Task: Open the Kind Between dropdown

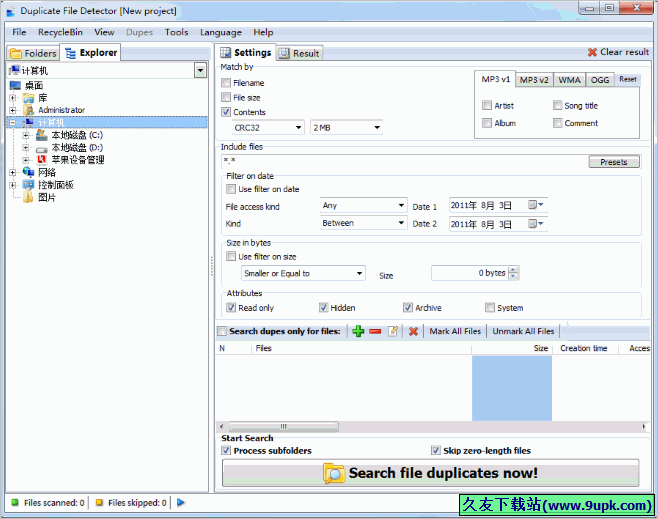Action: pos(363,223)
